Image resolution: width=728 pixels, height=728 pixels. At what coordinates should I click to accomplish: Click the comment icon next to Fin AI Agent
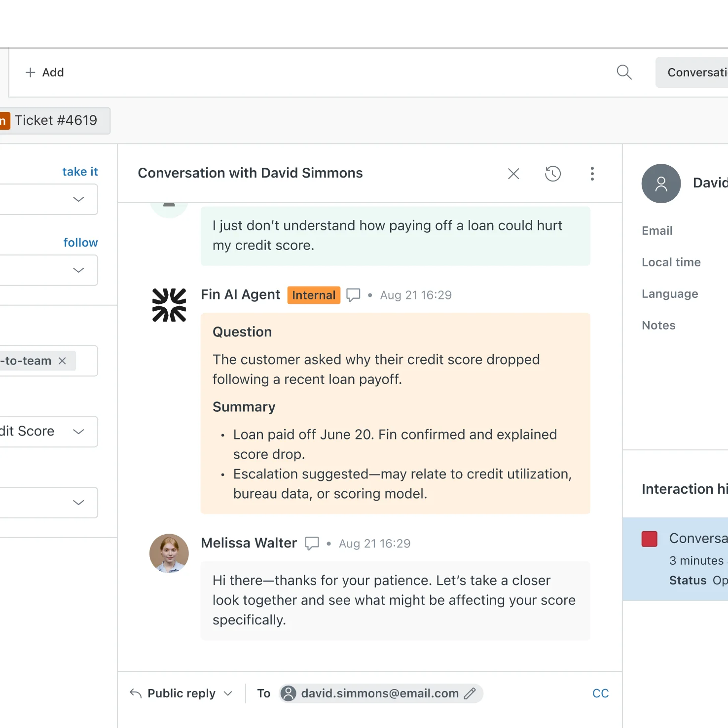tap(353, 294)
